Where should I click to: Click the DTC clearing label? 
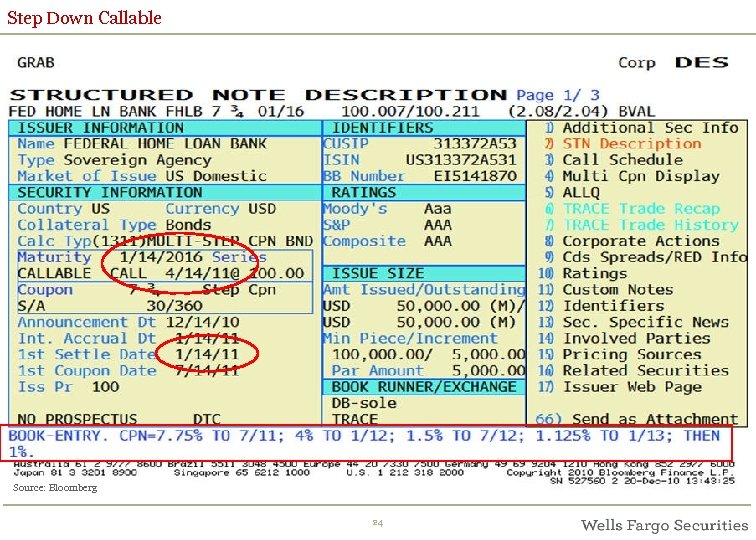click(207, 418)
